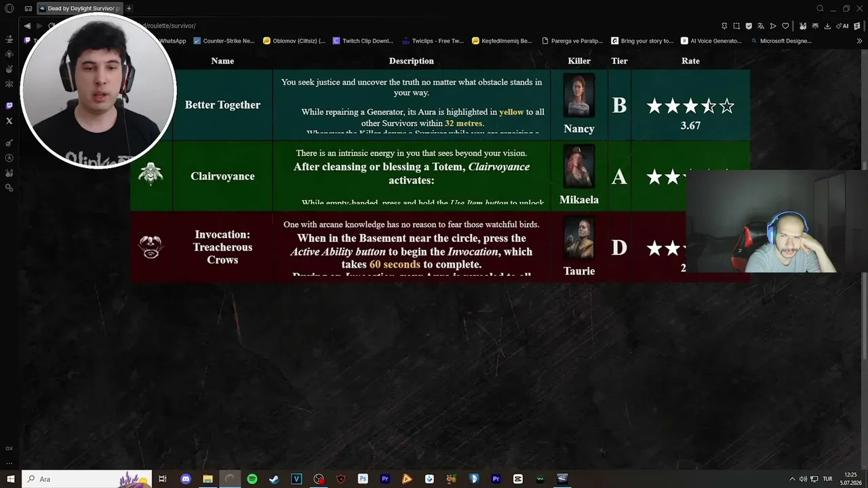Image resolution: width=868 pixels, height=488 pixels.
Task: Select the Clairvoyance perk name
Action: 222,176
